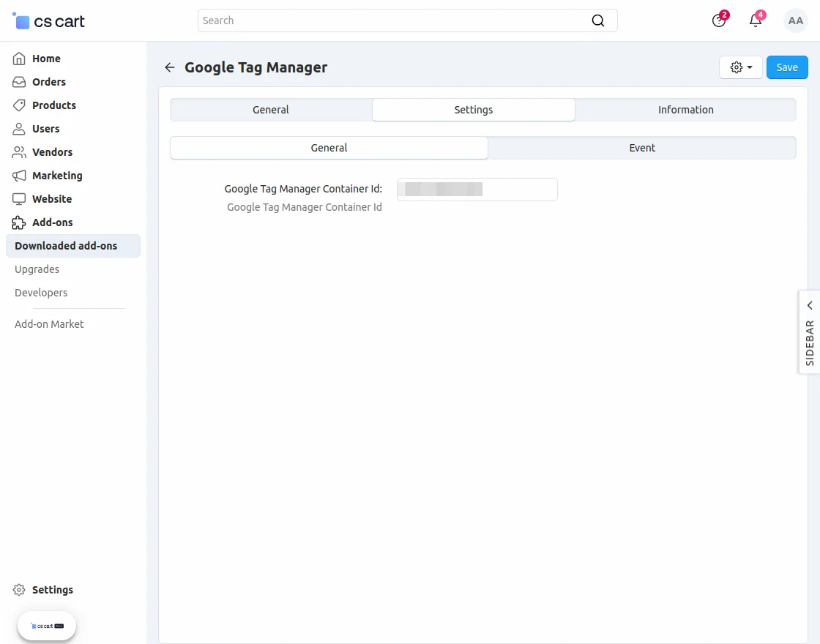This screenshot has height=644, width=820.
Task: Open the help icon with badge
Action: click(718, 20)
